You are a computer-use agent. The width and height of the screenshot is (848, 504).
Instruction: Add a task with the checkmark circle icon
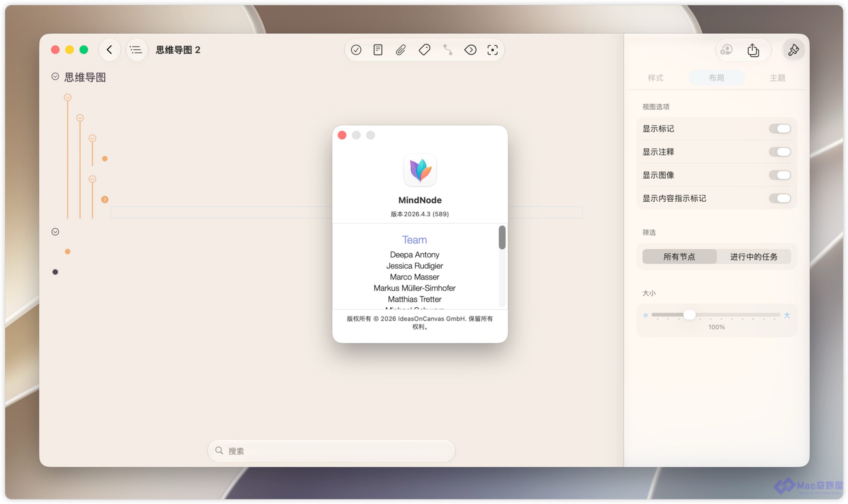pos(356,50)
